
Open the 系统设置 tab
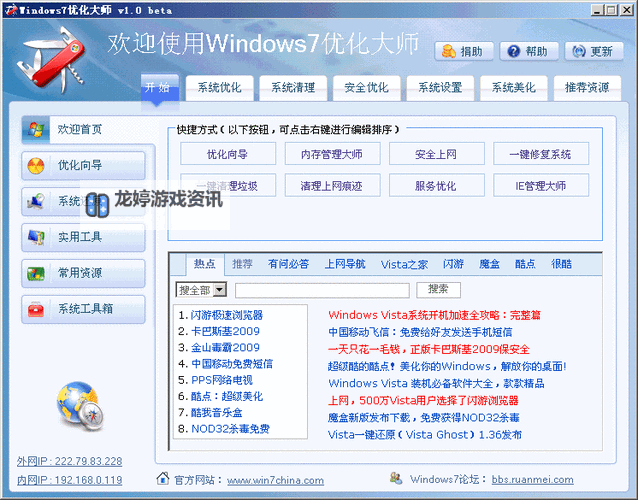440,87
